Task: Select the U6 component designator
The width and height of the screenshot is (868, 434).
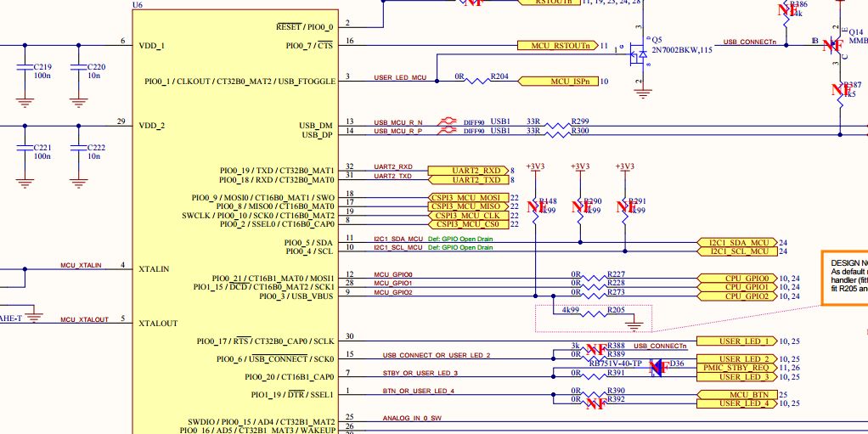Action: tap(138, 5)
